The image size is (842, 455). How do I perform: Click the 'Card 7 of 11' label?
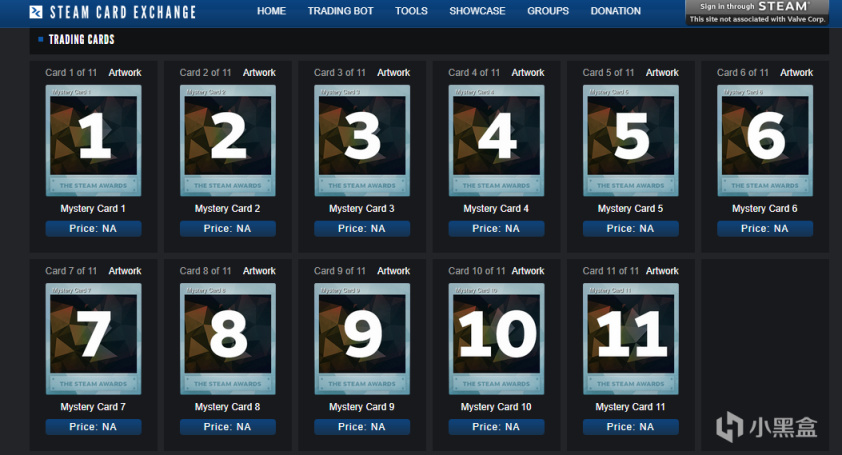click(x=71, y=271)
